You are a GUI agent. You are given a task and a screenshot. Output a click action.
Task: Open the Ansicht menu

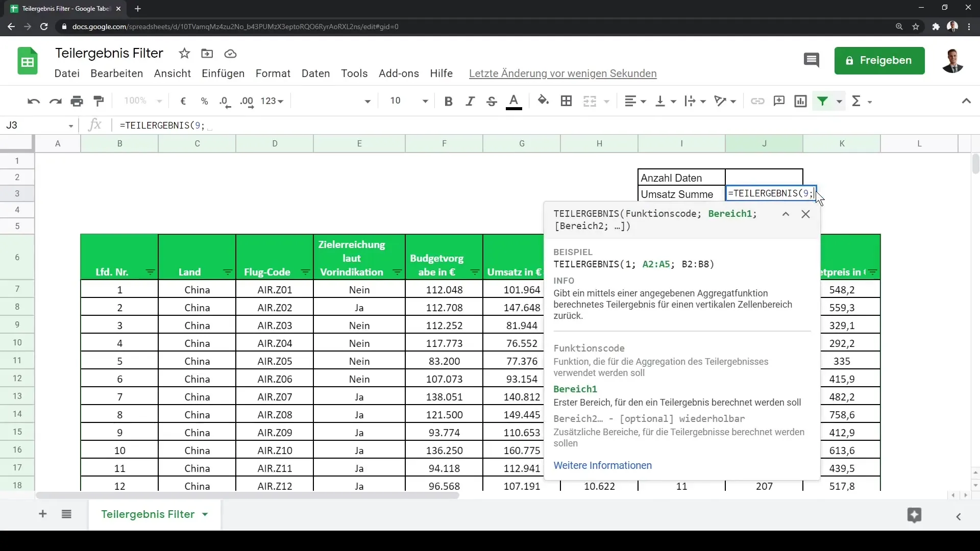[x=173, y=73]
